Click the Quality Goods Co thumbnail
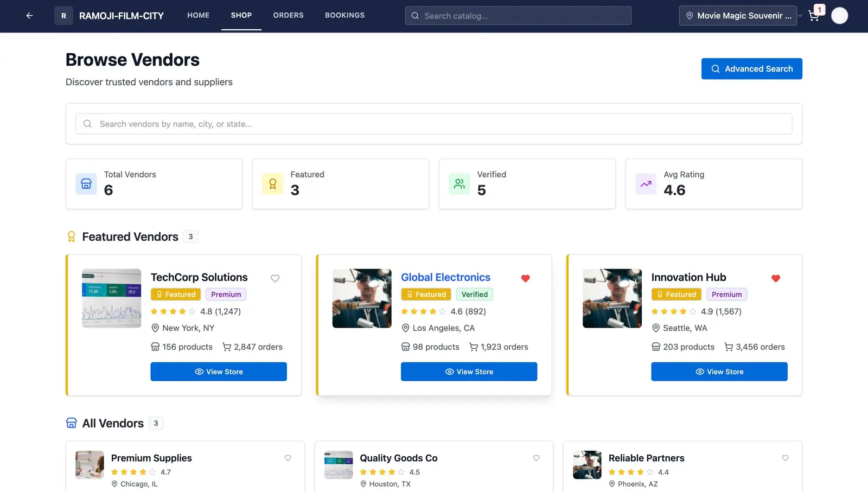The width and height of the screenshot is (868, 492). pos(339,465)
